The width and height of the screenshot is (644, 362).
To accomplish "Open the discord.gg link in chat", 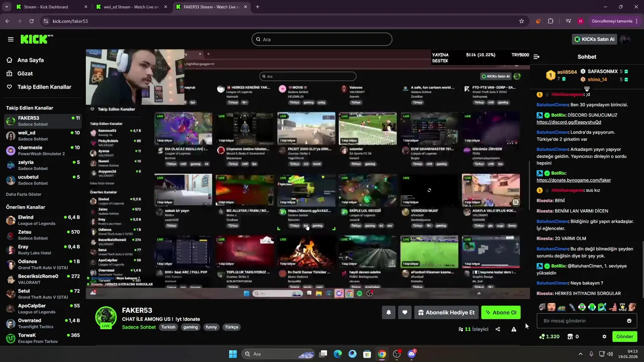I will point(569,122).
